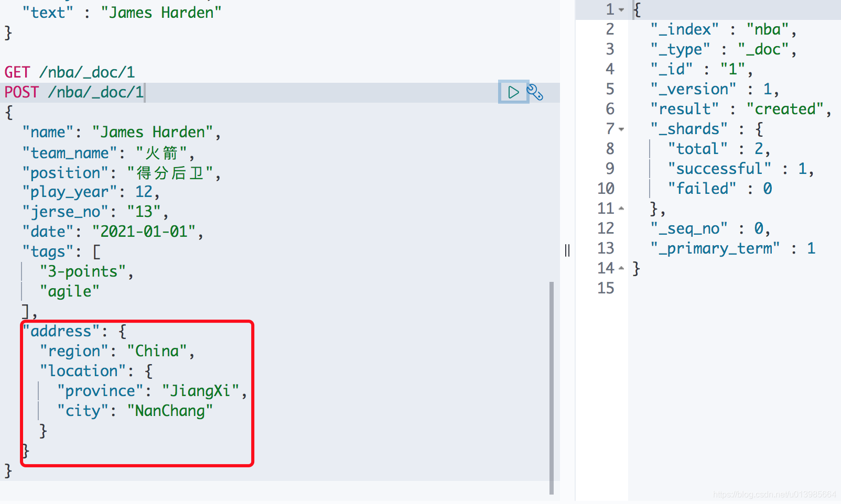Screen dimensions: 841x504
Task: Click the "total" : 2 response line
Action: (719, 149)
